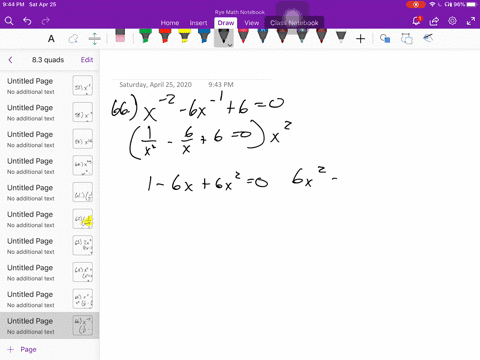
Task: Expand options for selected black pen
Action: click(230, 45)
